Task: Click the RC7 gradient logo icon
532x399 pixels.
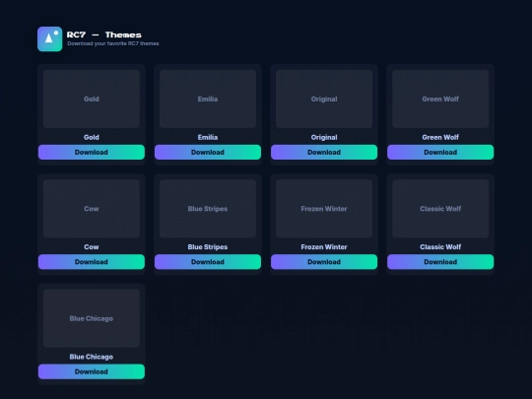Action: [x=50, y=39]
